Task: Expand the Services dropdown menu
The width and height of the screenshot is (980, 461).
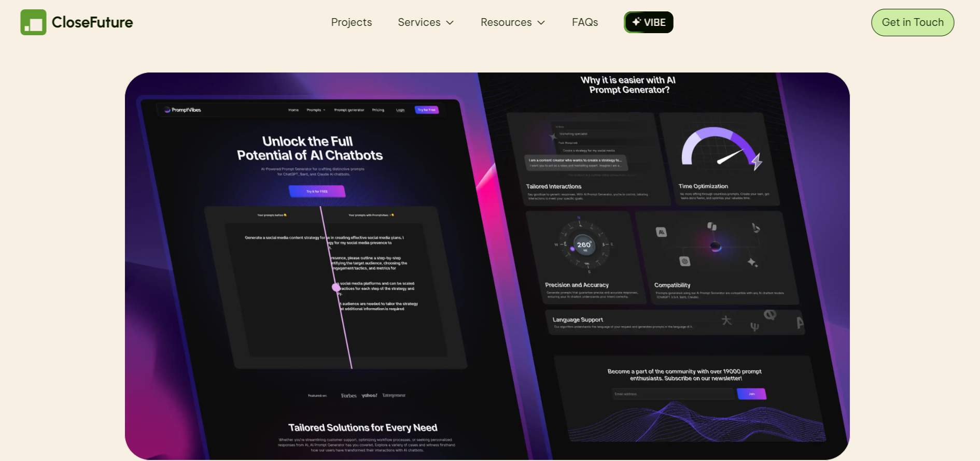Action: tap(425, 22)
